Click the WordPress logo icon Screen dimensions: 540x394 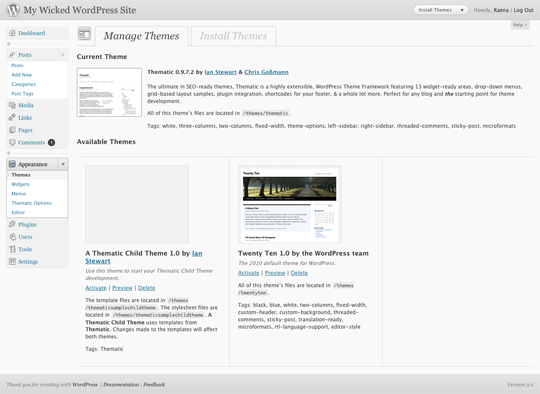tap(13, 10)
